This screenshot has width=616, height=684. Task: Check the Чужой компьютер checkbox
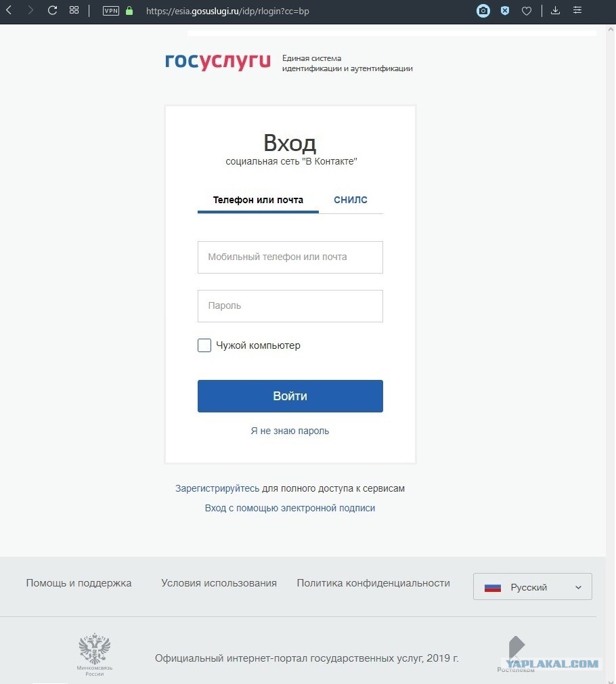pyautogui.click(x=204, y=345)
